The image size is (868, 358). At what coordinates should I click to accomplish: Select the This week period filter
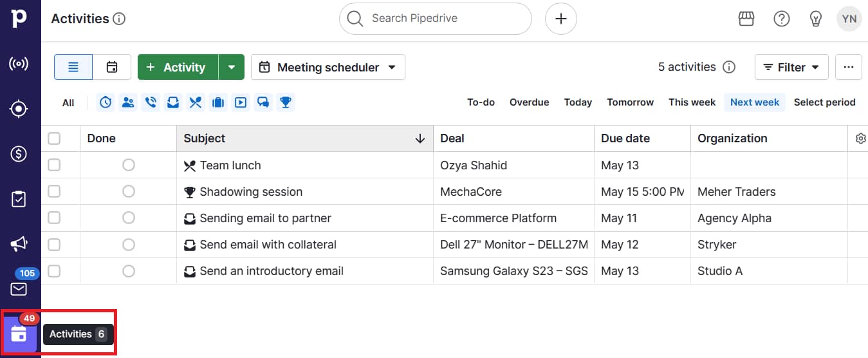(x=692, y=102)
